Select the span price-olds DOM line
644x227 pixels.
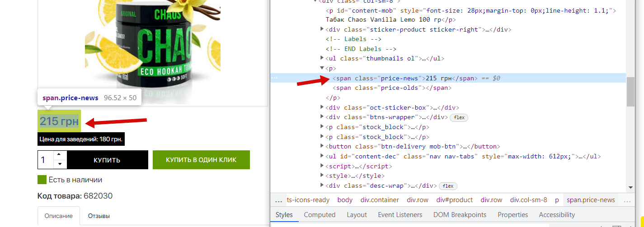392,88
